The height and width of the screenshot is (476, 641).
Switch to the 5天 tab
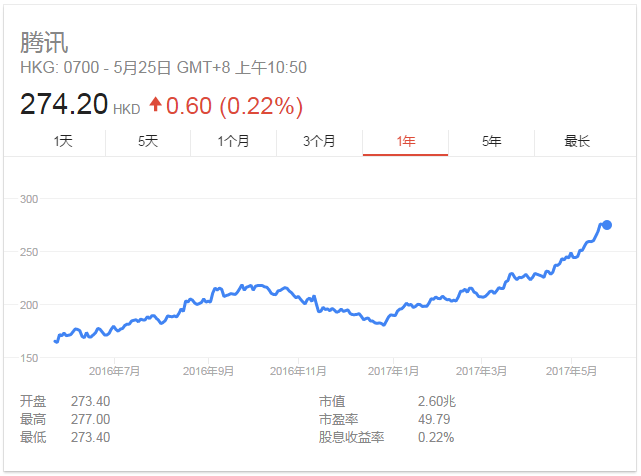point(148,141)
